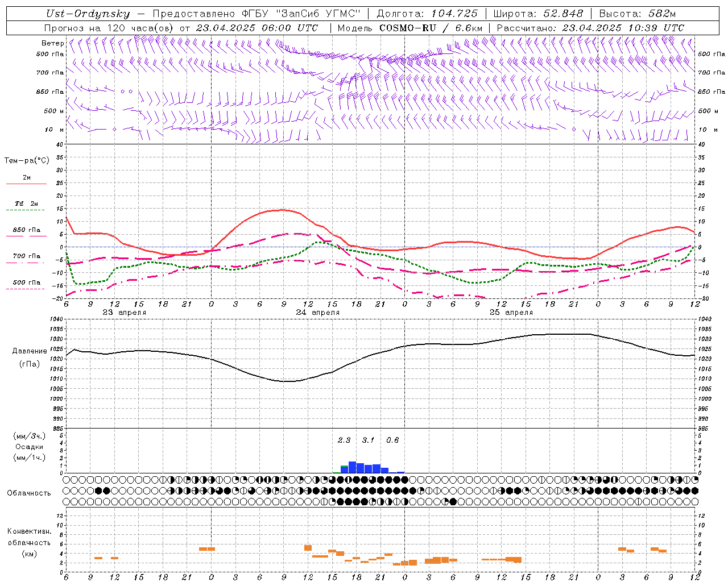Select the 23 апреля date label

pyautogui.click(x=125, y=313)
